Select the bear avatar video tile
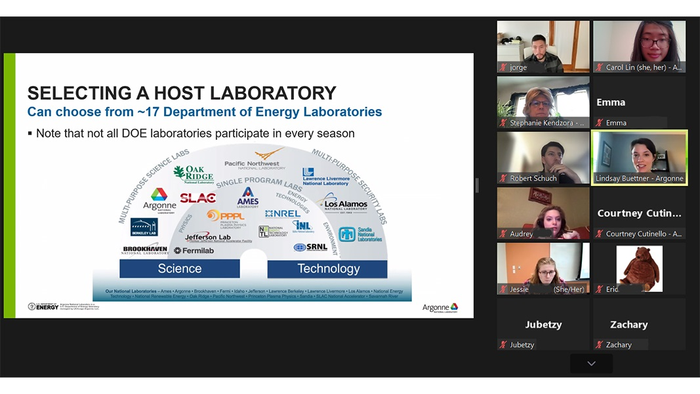This screenshot has width=700, height=394. (639, 269)
